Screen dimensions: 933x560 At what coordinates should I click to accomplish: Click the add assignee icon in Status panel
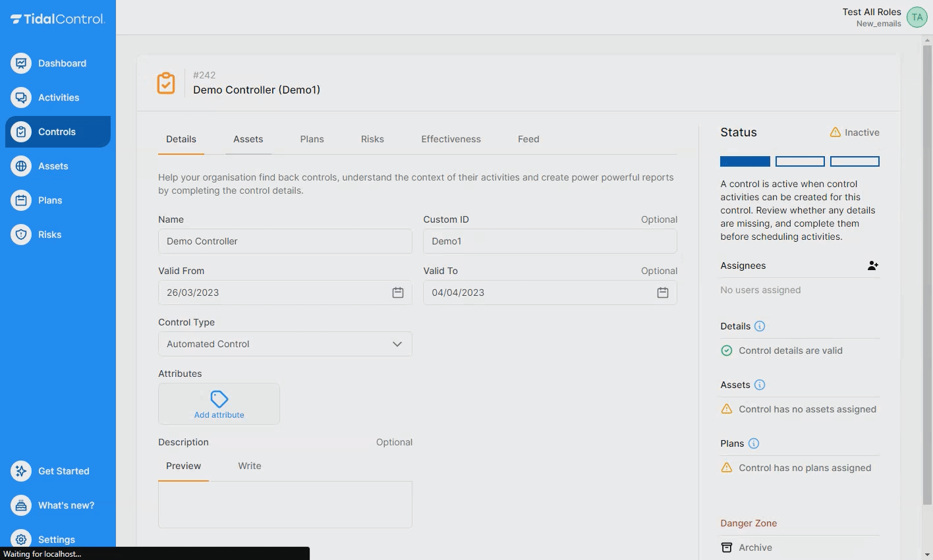click(872, 265)
